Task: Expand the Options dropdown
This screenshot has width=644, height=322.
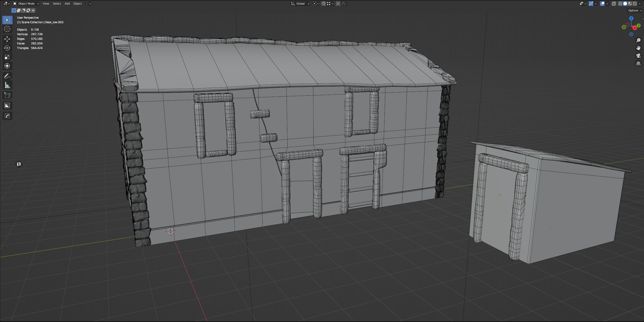Action: [635, 10]
